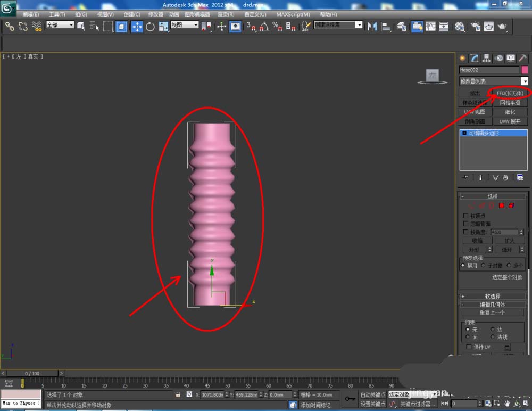Activate the Select Object cursor tool
Image resolution: width=532 pixels, height=411 pixels.
click(x=81, y=26)
